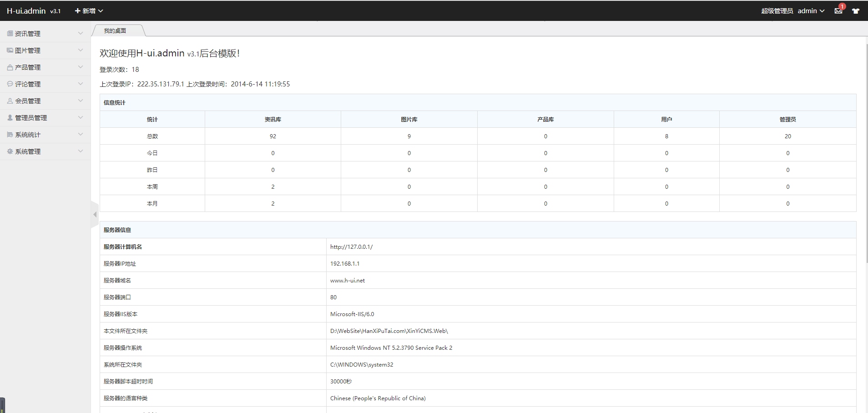Click the 图片管理 picture icon in sidebar
This screenshot has height=413, width=868.
pos(10,50)
